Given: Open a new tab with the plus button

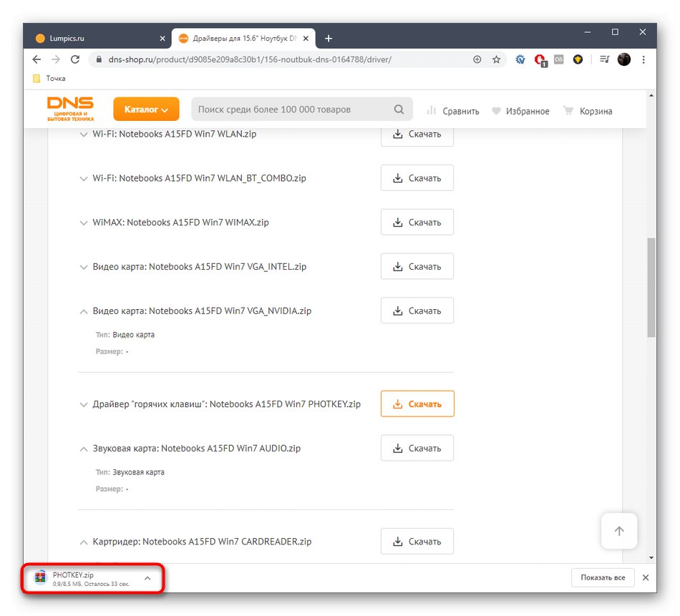Looking at the screenshot, I should point(329,39).
